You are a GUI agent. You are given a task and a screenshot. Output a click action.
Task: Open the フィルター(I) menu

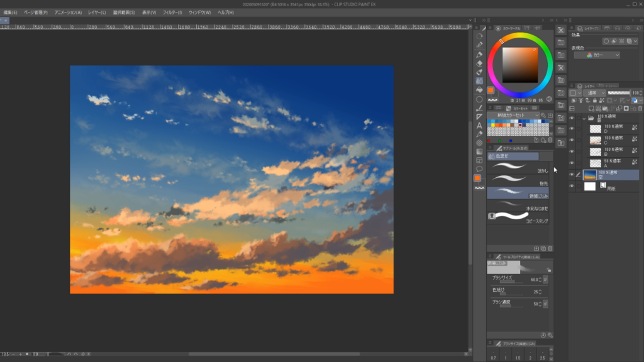pos(172,13)
